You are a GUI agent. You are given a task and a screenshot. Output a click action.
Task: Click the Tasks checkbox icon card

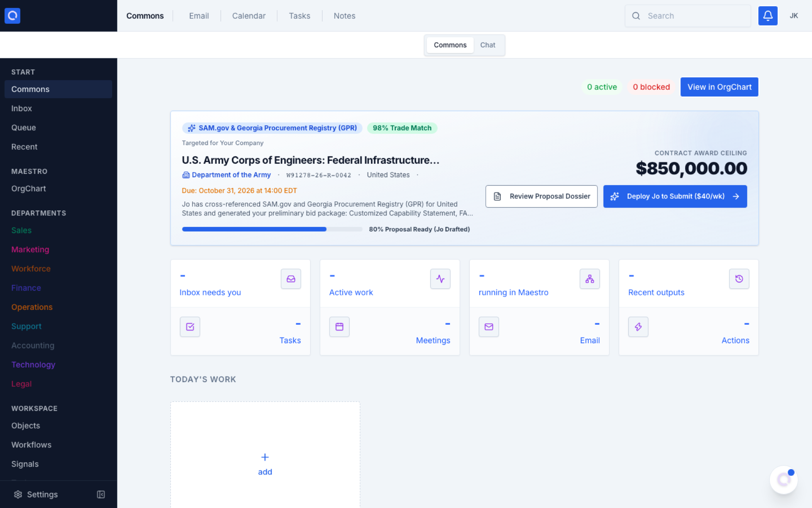(x=190, y=327)
